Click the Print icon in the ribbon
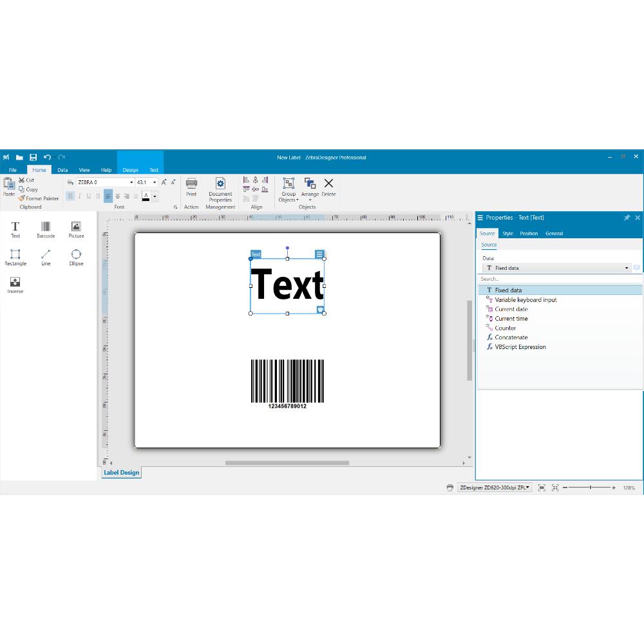 [191, 186]
